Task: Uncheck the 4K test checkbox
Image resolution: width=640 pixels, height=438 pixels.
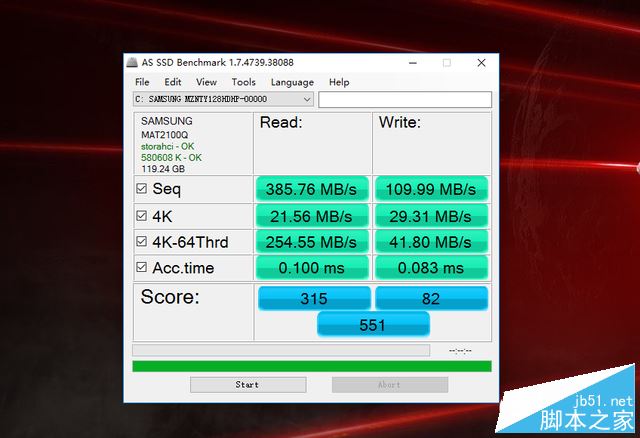Action: pyautogui.click(x=142, y=216)
